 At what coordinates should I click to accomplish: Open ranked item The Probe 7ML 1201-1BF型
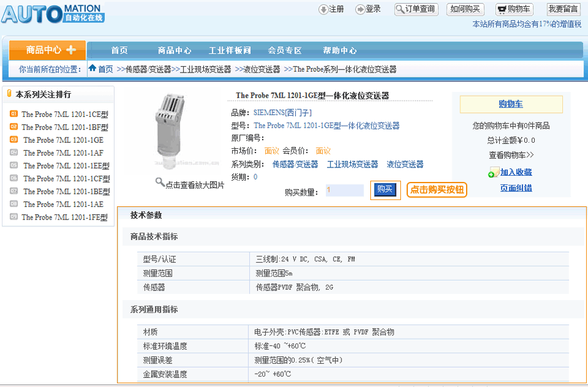65,127
